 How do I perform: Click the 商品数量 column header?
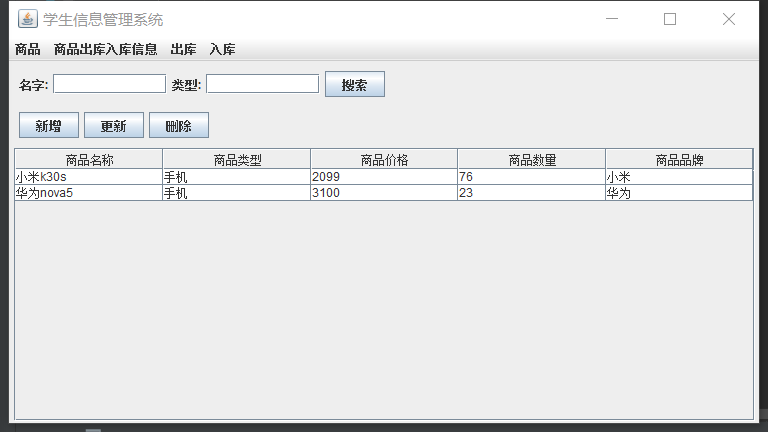pos(532,159)
